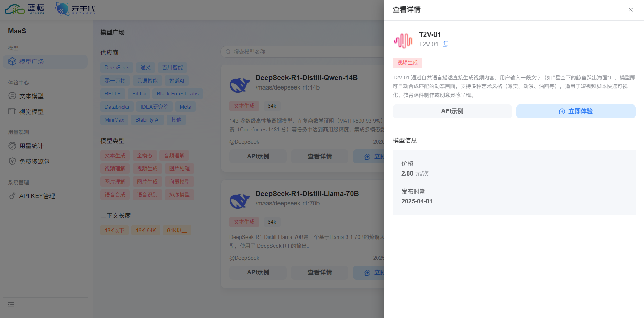
Task: Click 立即体验 in the detail panel
Action: click(x=576, y=111)
